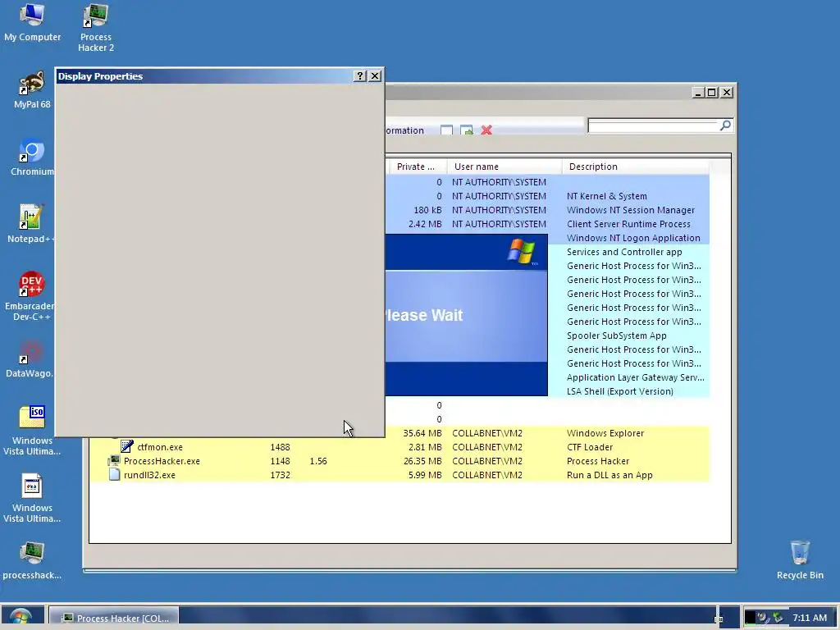The height and width of the screenshot is (630, 840).
Task: Select the Spooler SubSystem App row
Action: point(629,336)
